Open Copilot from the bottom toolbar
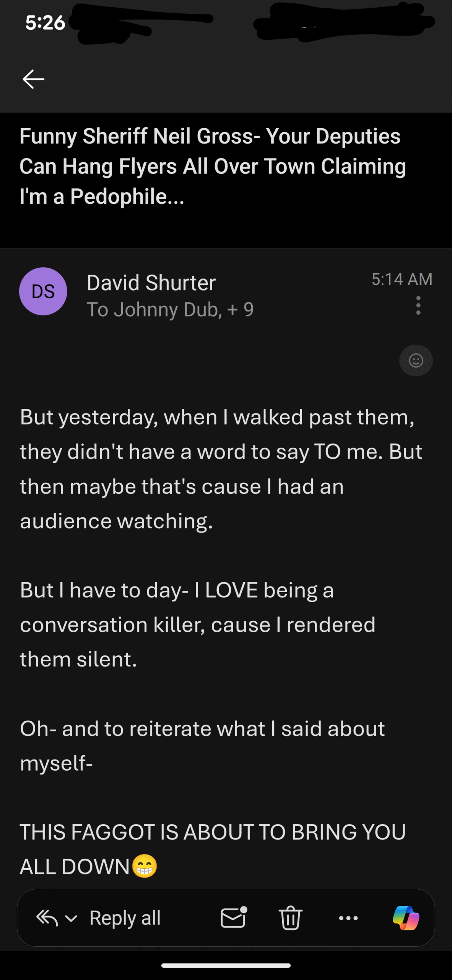Viewport: 452px width, 980px height. tap(406, 918)
